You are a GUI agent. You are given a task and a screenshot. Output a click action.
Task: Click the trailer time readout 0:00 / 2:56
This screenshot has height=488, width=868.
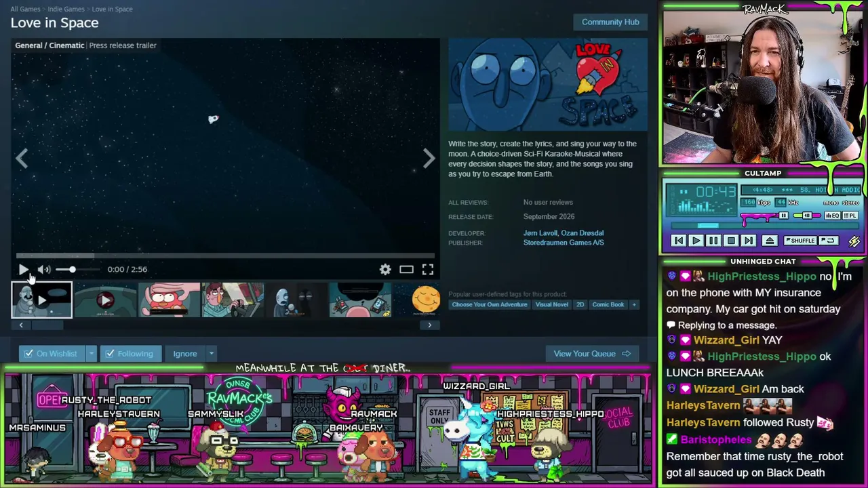point(127,269)
